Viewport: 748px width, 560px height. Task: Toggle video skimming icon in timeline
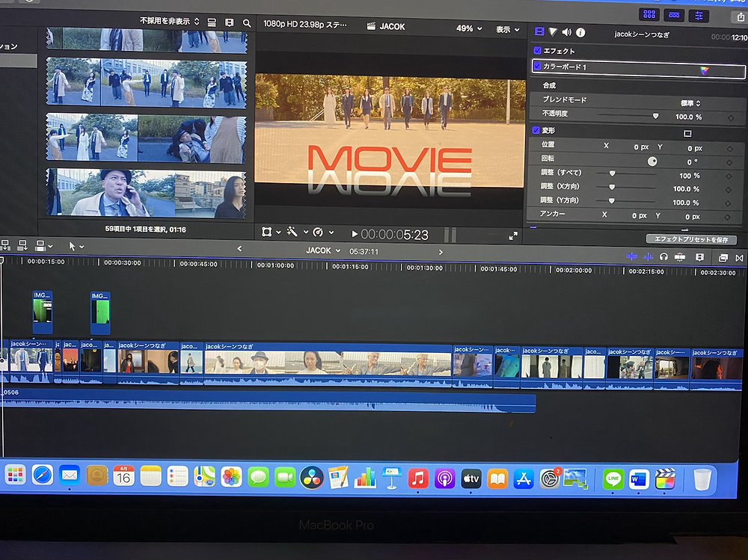[631, 256]
